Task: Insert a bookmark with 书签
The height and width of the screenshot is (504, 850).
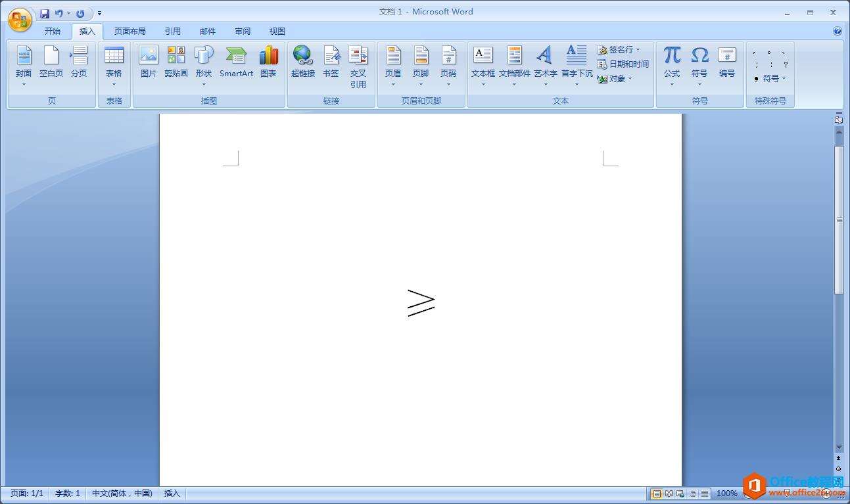Action: pos(331,62)
